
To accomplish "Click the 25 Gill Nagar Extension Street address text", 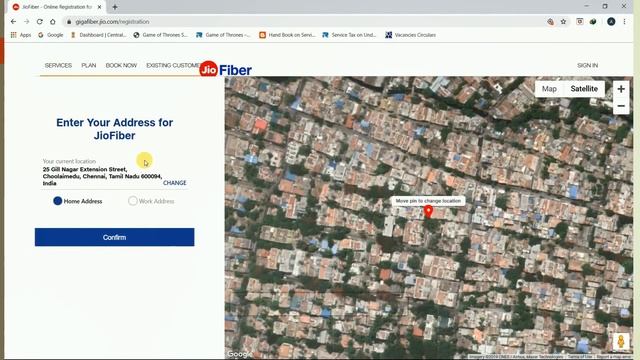I will [102, 176].
